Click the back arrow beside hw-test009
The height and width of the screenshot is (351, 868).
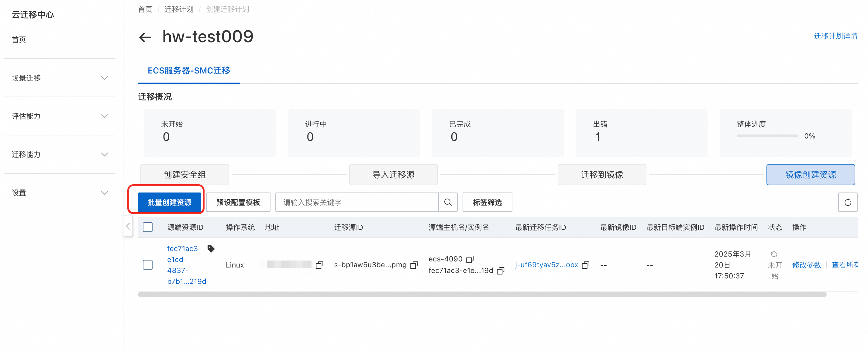tap(145, 37)
